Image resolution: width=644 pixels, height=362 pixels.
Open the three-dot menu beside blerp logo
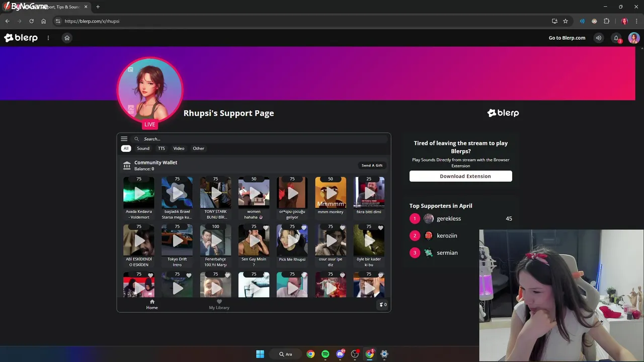48,38
